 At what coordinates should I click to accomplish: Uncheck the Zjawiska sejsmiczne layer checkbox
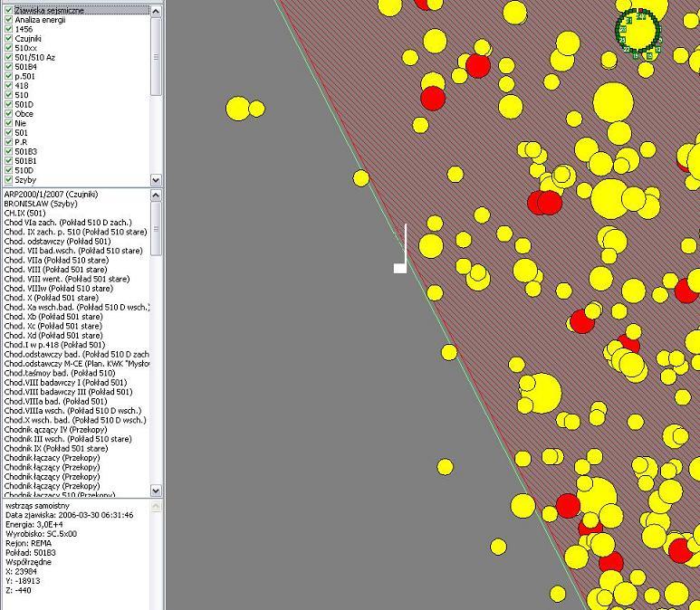(8, 10)
